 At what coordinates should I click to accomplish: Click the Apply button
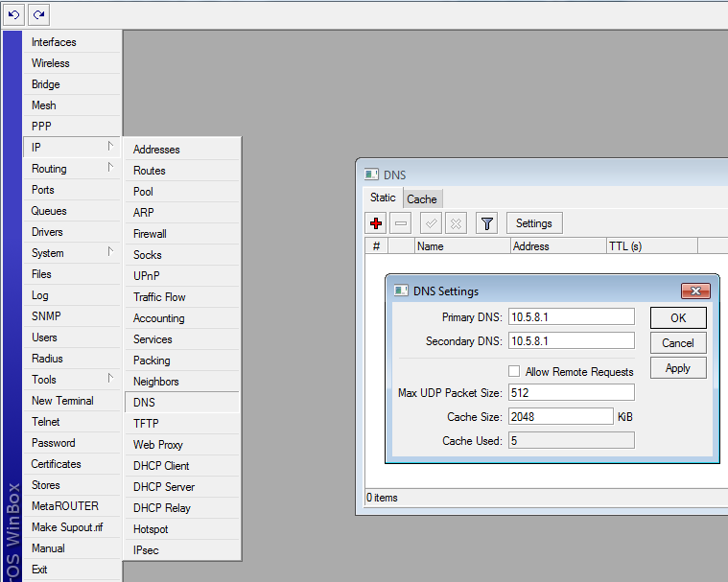(x=677, y=368)
